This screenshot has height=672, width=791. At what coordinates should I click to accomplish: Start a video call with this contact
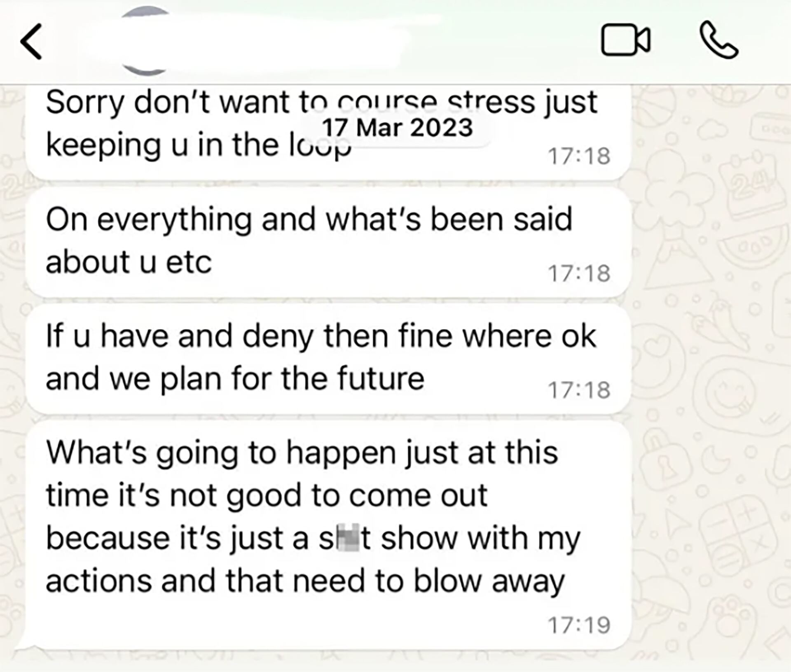pyautogui.click(x=625, y=40)
